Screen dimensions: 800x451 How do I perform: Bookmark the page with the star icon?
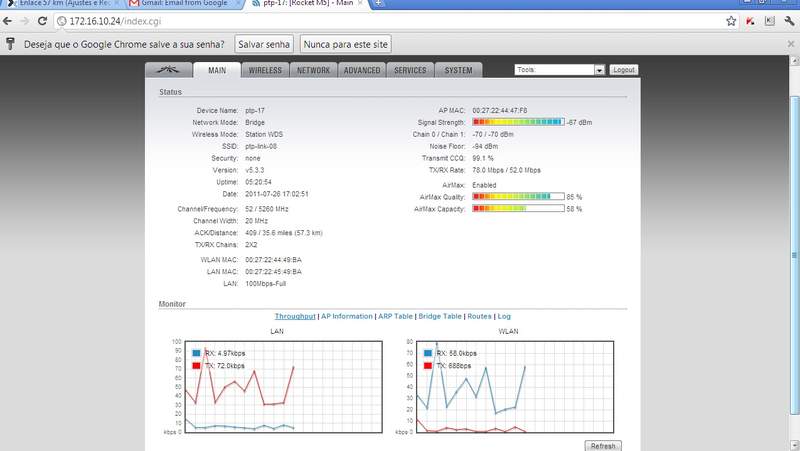(731, 21)
